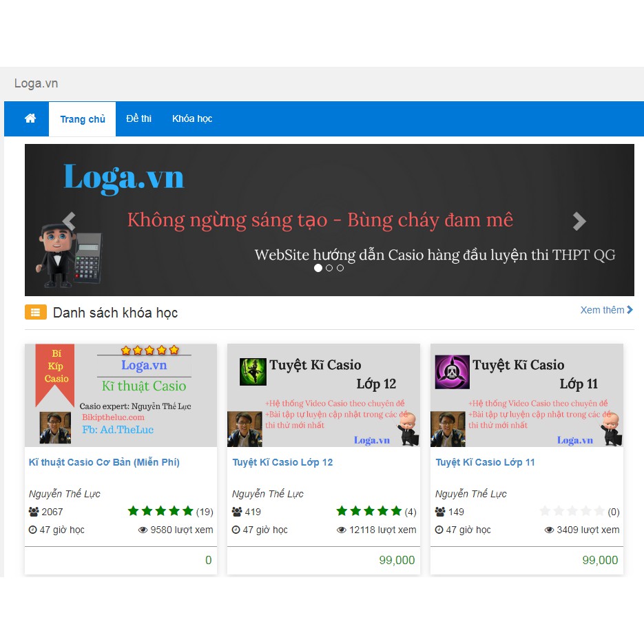Select the first carousel indicator dot
This screenshot has height=644, width=644.
pos(318,268)
